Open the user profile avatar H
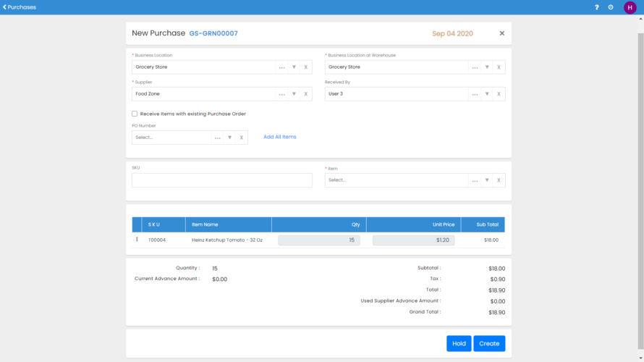The height and width of the screenshot is (362, 644). pos(630,7)
